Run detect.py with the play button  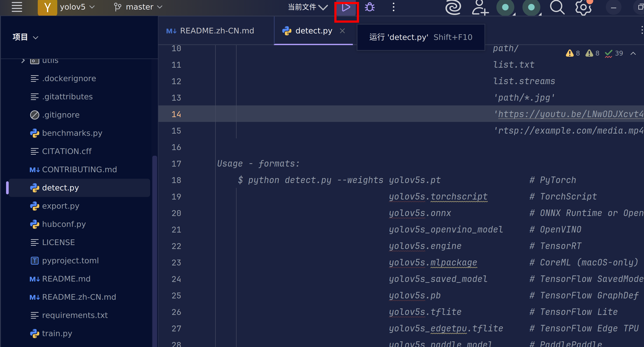(x=346, y=8)
